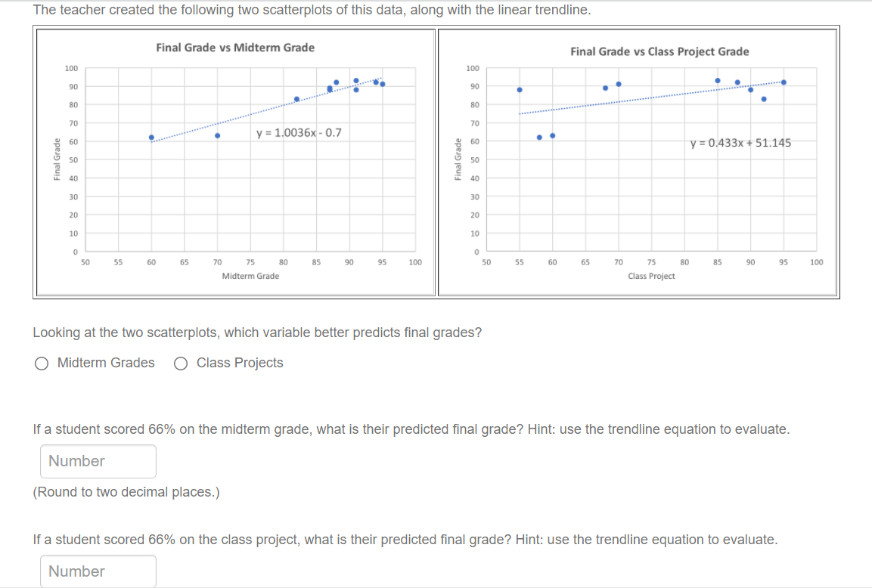The height and width of the screenshot is (588, 872).
Task: Click the Class Project axis label
Action: coord(651,276)
